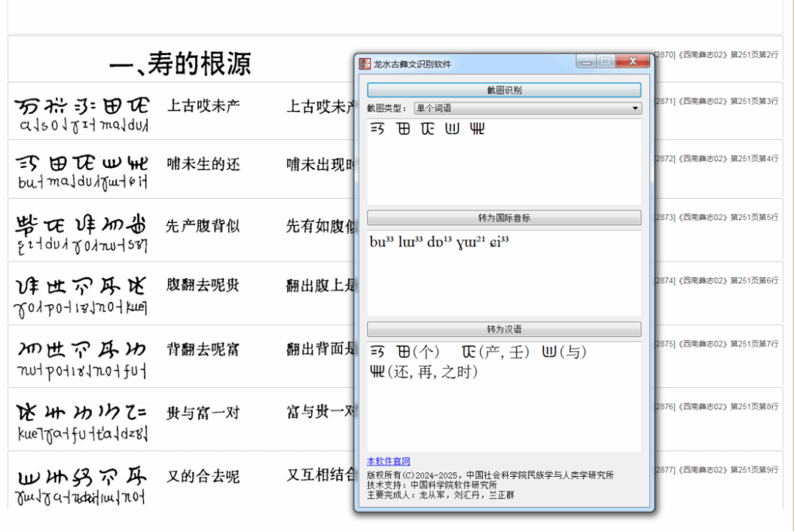Maximize the recognition software window
Image resolution: width=795 pixels, height=532 pixels.
click(604, 63)
